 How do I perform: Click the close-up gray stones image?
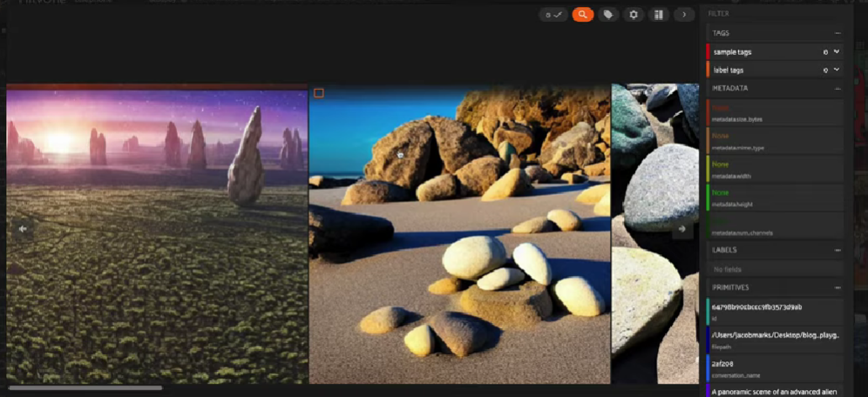click(654, 234)
